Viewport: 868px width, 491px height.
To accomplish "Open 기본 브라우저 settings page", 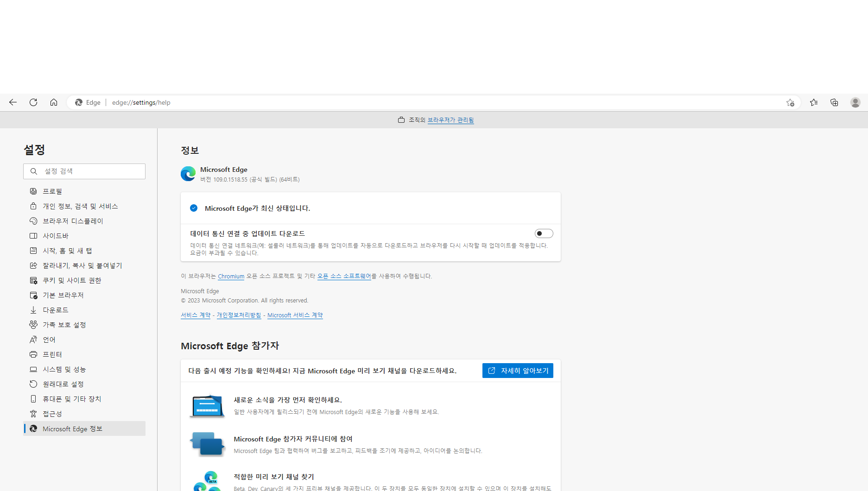I will click(x=84, y=295).
